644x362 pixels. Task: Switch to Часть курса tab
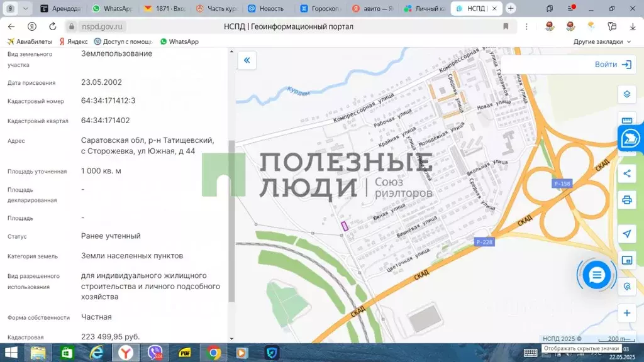pyautogui.click(x=216, y=8)
